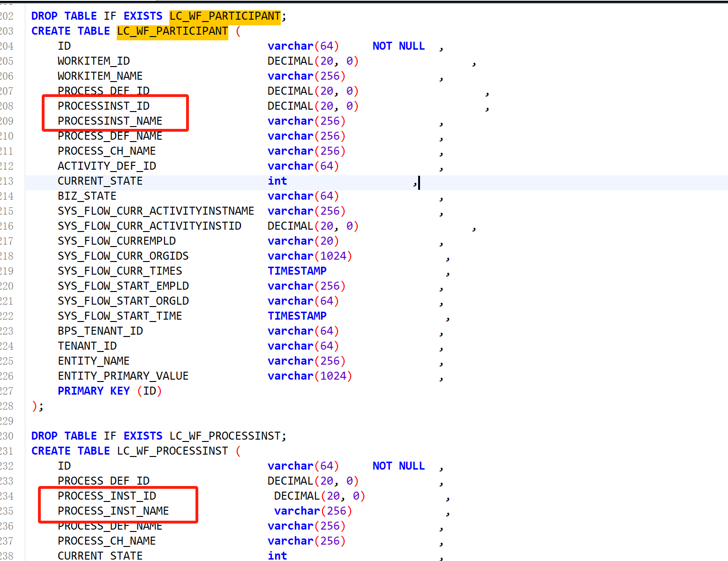Click varchar(1024) on the ENTITY_PRIMARY_VALUE line

tap(309, 376)
